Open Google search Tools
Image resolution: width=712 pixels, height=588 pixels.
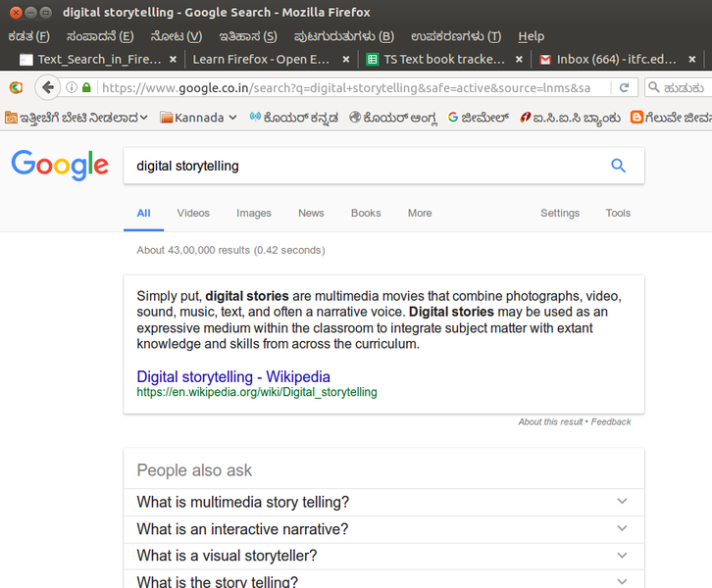point(618,213)
